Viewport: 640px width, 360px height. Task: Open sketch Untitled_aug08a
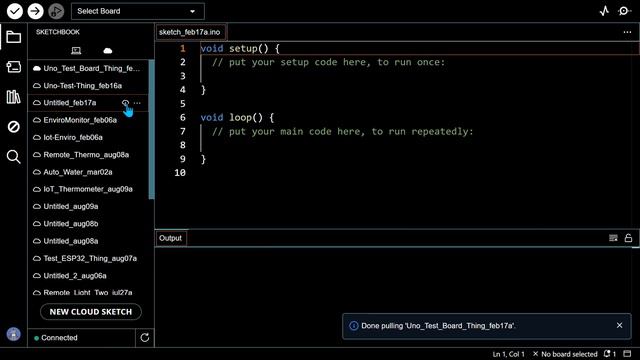tap(71, 241)
